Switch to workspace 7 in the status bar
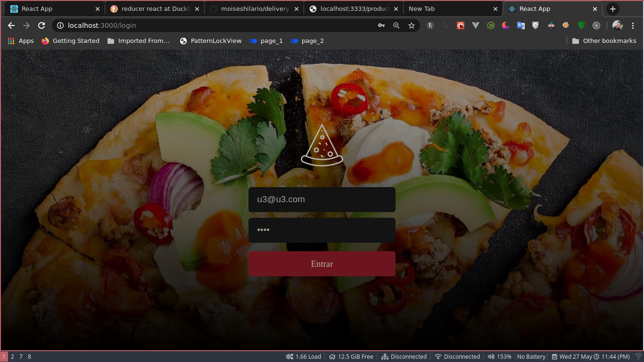The height and width of the screenshot is (362, 644). point(21,357)
